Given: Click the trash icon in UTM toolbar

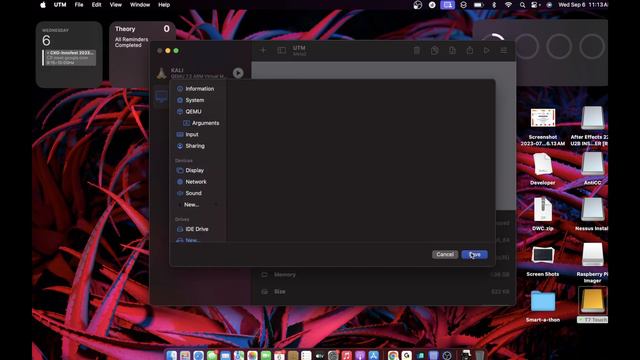Looking at the screenshot, I should (x=417, y=50).
